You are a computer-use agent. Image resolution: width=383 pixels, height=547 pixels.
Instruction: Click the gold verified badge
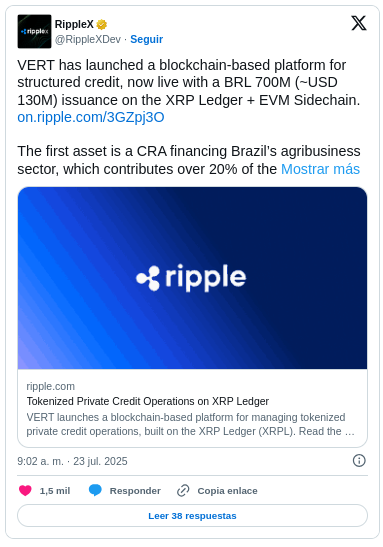tap(102, 24)
